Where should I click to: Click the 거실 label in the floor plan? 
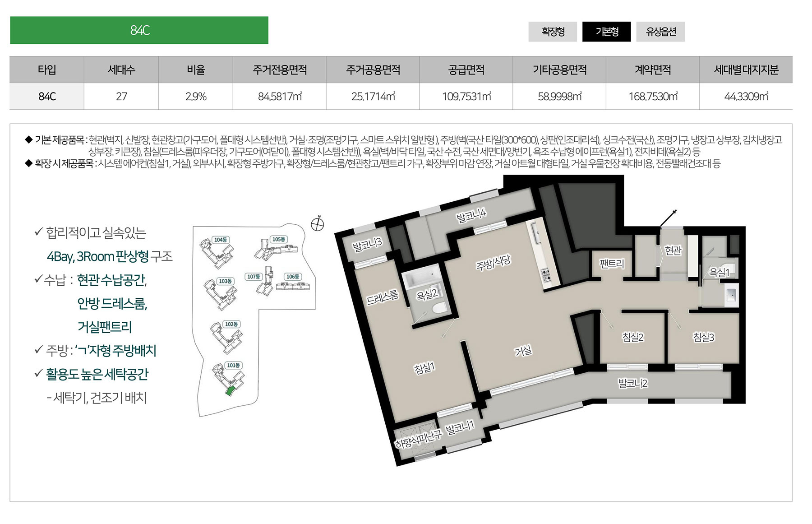click(523, 351)
